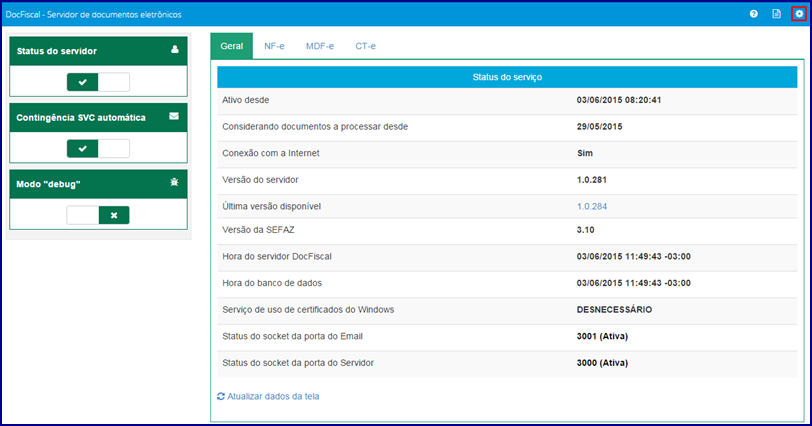The height and width of the screenshot is (426, 812).
Task: Select the 3001 (Ativa) value
Action: click(x=602, y=336)
